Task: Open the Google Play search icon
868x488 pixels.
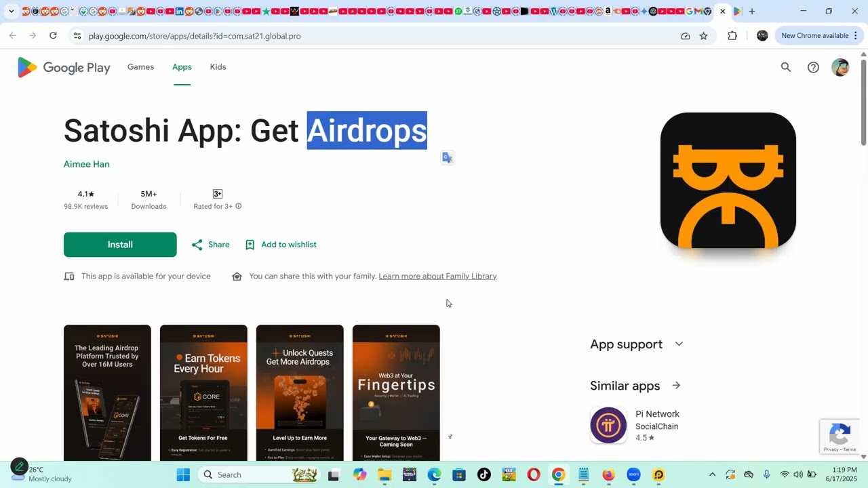Action: coord(786,67)
